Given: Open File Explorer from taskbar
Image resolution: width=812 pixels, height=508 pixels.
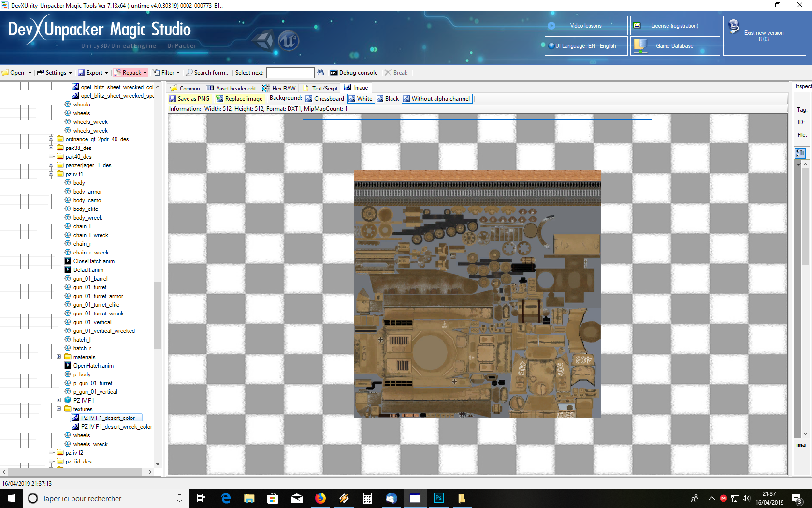Looking at the screenshot, I should (x=249, y=498).
